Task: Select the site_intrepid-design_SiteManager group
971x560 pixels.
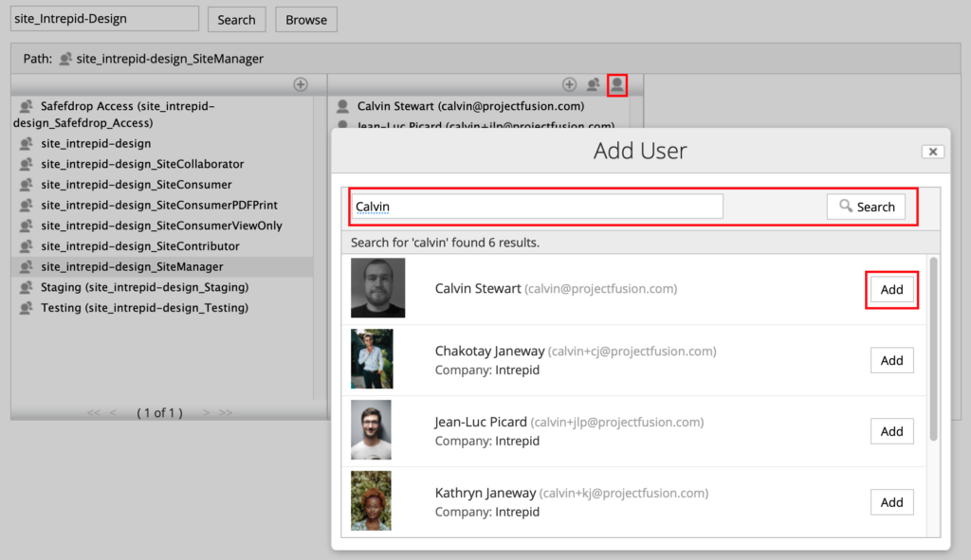Action: point(132,267)
